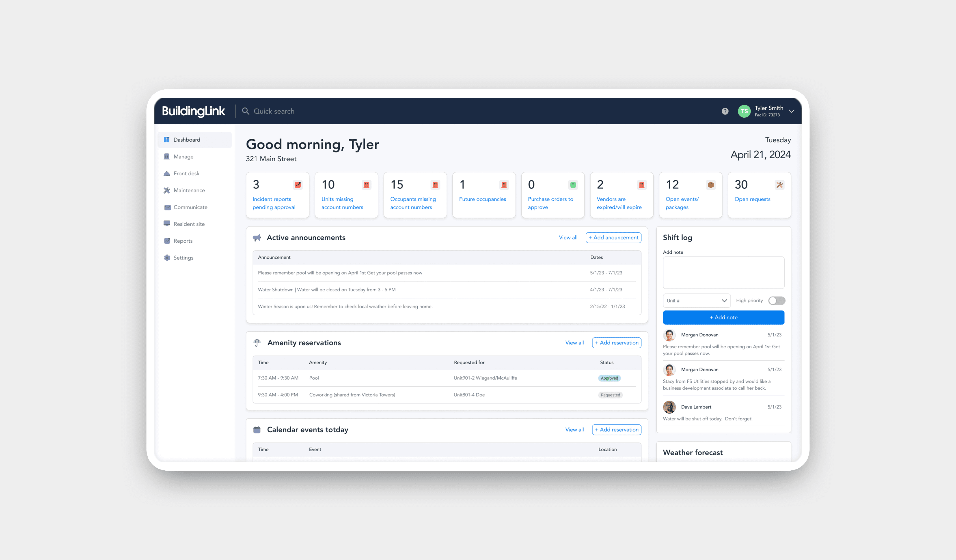Click the TS user avatar
This screenshot has width=956, height=560.
pos(744,111)
